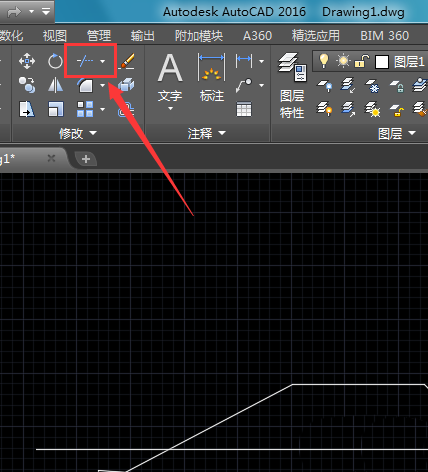This screenshot has height=472, width=428.
Task: Select the Leader tool
Action: (244, 85)
